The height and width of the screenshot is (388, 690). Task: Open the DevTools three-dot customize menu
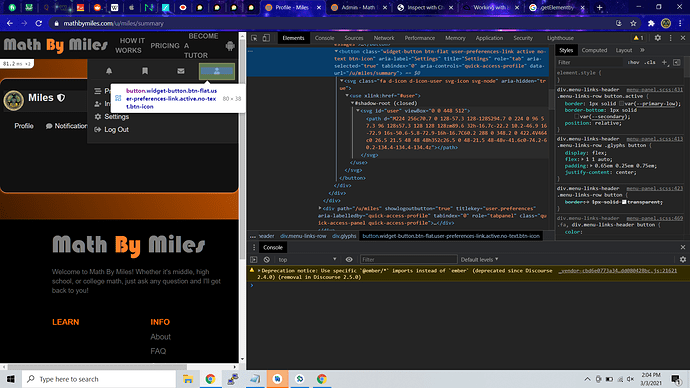(x=671, y=38)
